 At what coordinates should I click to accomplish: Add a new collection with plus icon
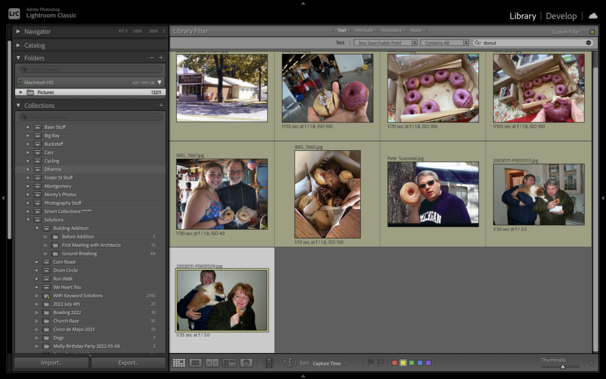(x=161, y=105)
